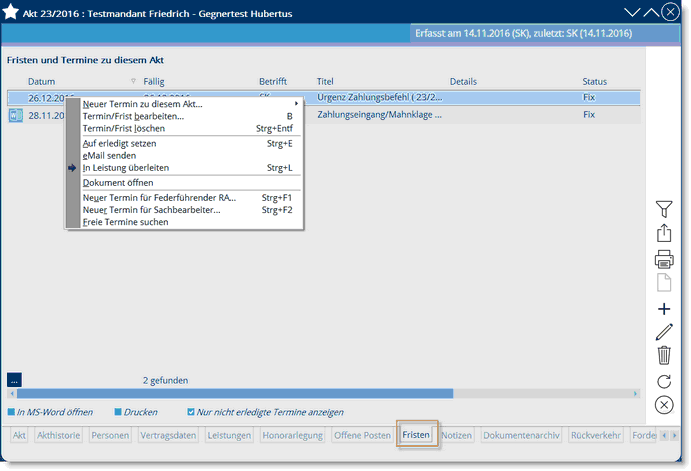Choose Termin/Frist bearbeiten menu entry
Screen dimensions: 691x471
click(x=191, y=116)
